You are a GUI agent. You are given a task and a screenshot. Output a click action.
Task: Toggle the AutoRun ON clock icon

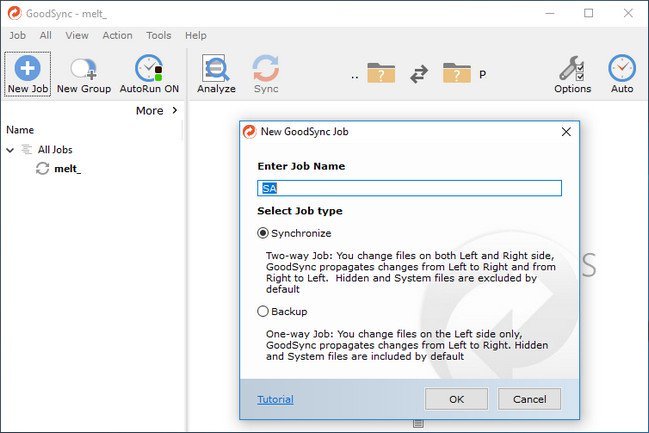[150, 70]
